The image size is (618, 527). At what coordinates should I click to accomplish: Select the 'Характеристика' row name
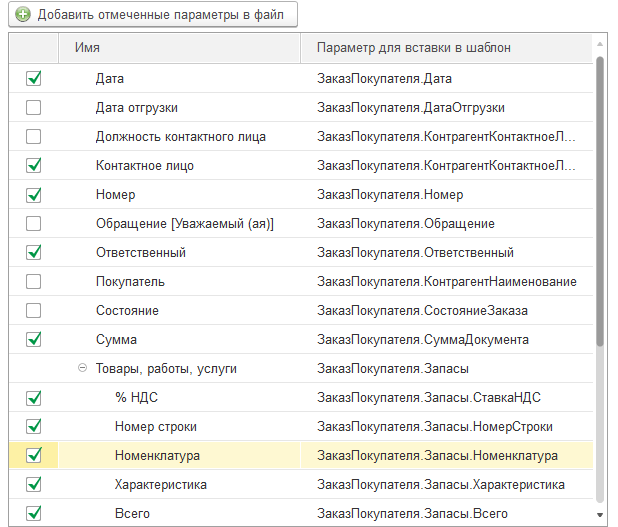[160, 484]
